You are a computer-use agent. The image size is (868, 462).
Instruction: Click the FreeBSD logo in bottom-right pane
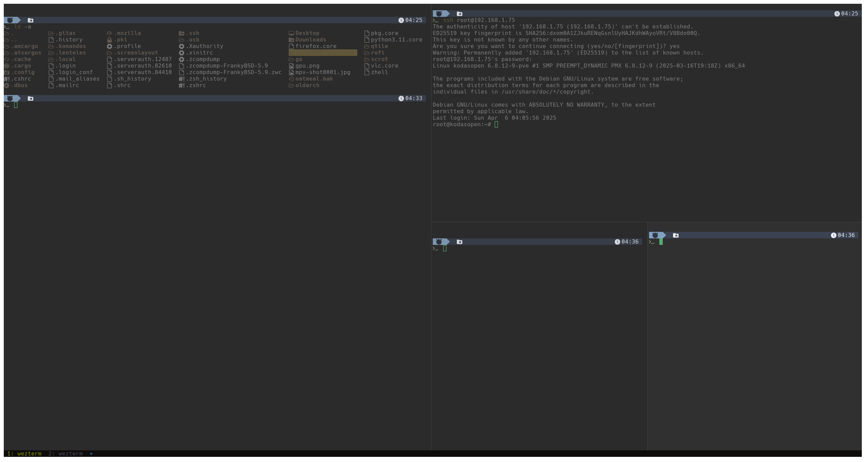[655, 235]
